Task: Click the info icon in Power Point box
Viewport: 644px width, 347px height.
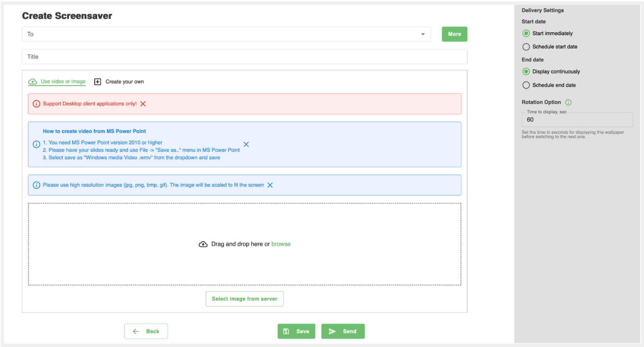Action: pos(36,144)
